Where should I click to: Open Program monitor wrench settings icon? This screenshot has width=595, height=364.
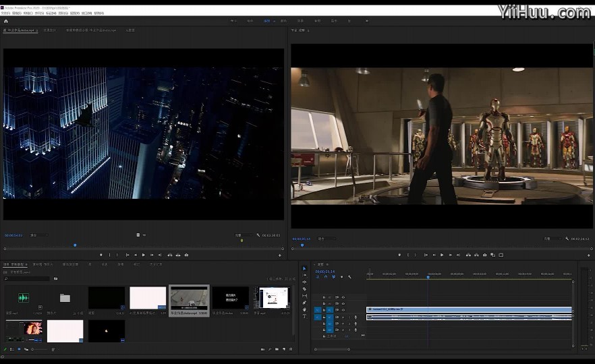pos(567,239)
